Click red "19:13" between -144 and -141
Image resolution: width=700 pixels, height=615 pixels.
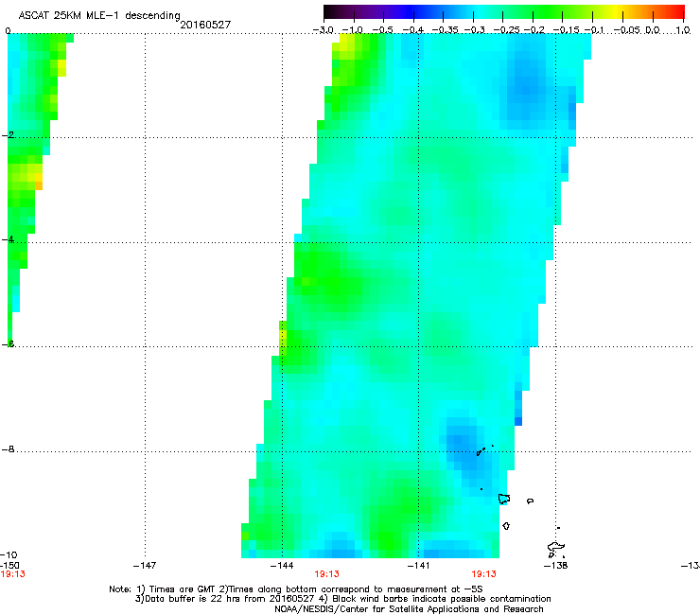[326, 574]
